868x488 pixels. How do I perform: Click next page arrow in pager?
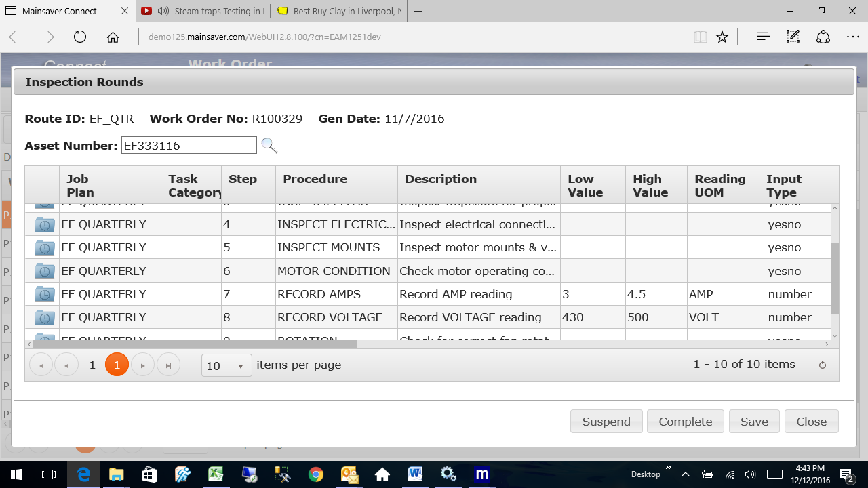(142, 366)
